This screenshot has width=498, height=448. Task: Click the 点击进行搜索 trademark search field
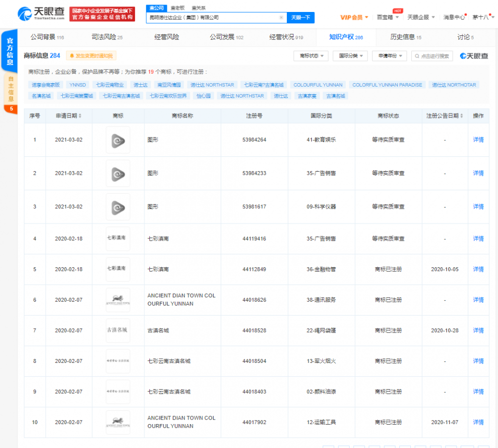pos(432,56)
